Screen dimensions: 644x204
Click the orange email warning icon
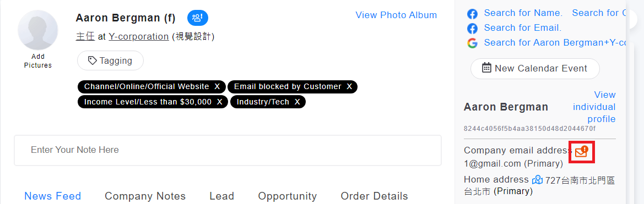[x=582, y=152]
